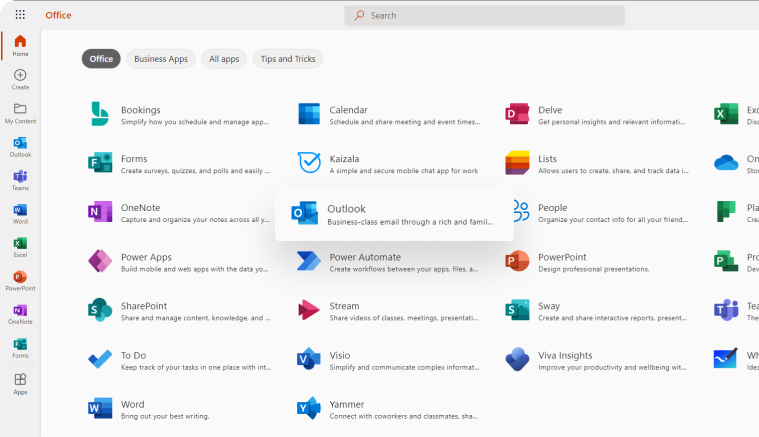Viewport: 759px width, 437px height.
Task: Go to Home in the sidebar
Action: [x=20, y=46]
